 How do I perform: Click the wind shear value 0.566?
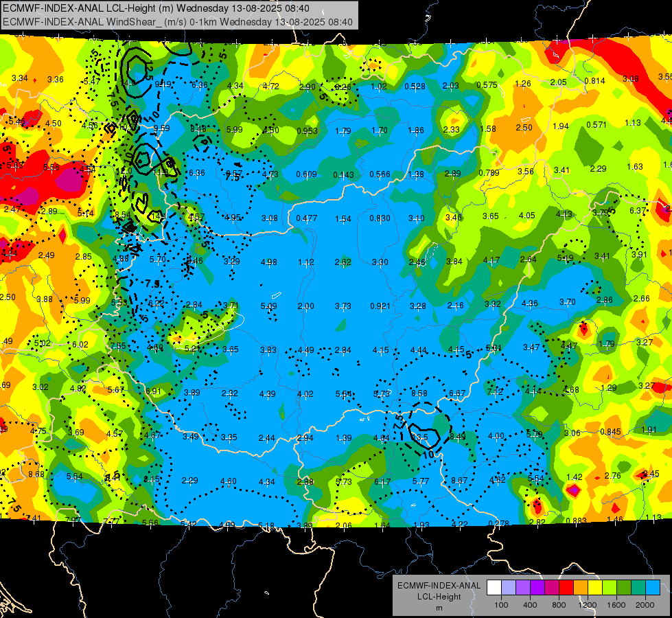pyautogui.click(x=380, y=174)
